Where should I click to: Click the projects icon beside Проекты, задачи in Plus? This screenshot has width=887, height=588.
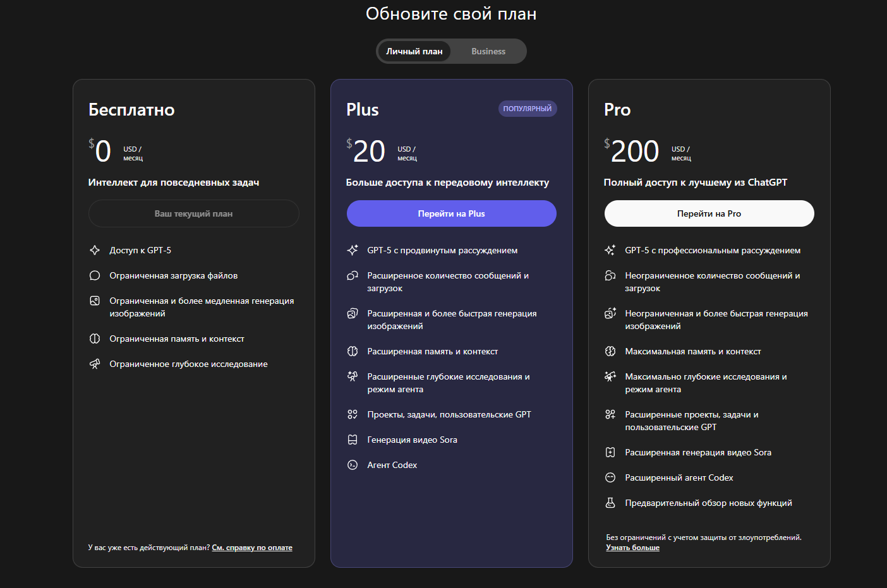[353, 414]
